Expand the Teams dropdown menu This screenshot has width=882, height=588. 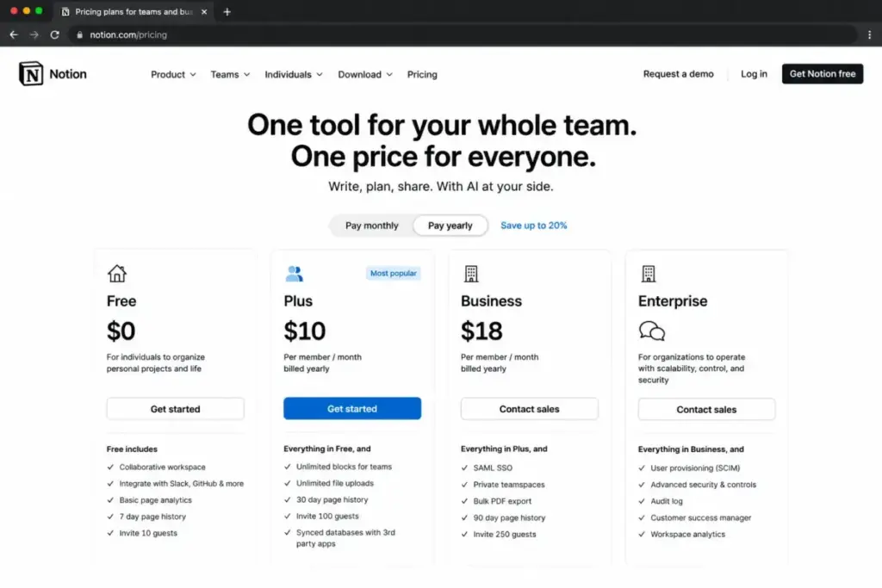230,74
